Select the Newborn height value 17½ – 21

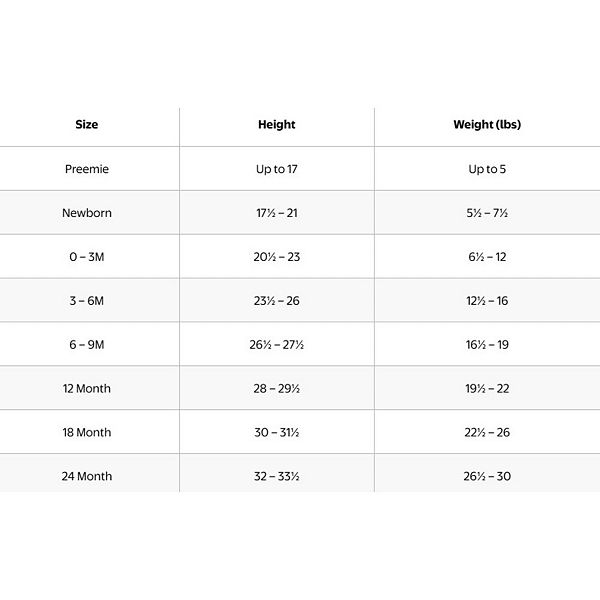click(x=277, y=213)
